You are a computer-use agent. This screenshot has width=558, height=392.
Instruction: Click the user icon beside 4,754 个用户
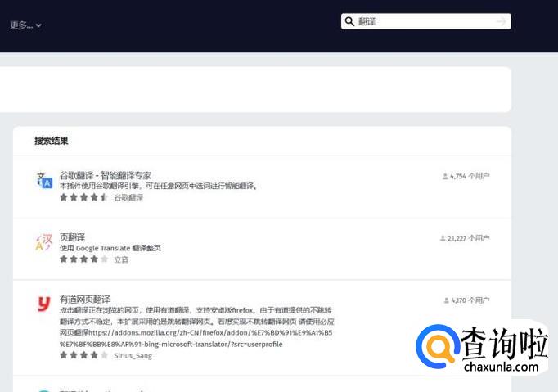[445, 176]
